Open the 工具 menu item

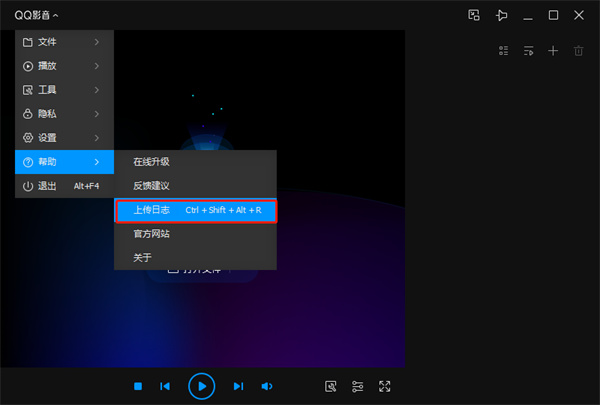click(64, 90)
